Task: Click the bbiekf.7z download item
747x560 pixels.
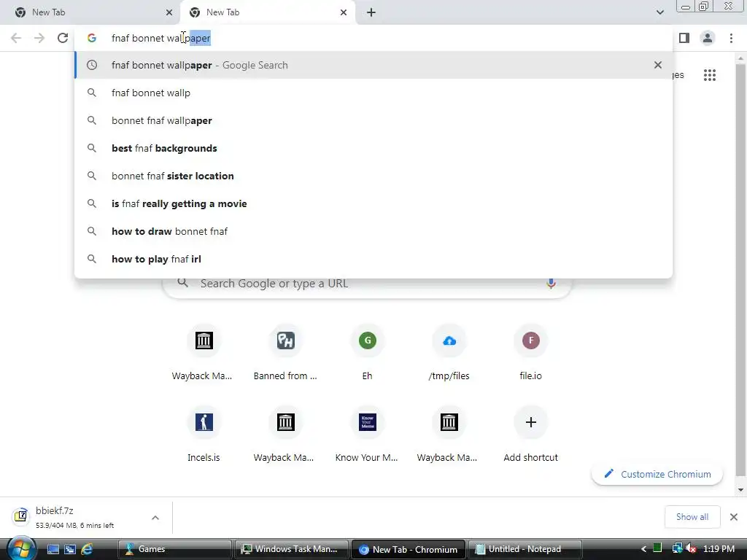Action: click(76, 517)
